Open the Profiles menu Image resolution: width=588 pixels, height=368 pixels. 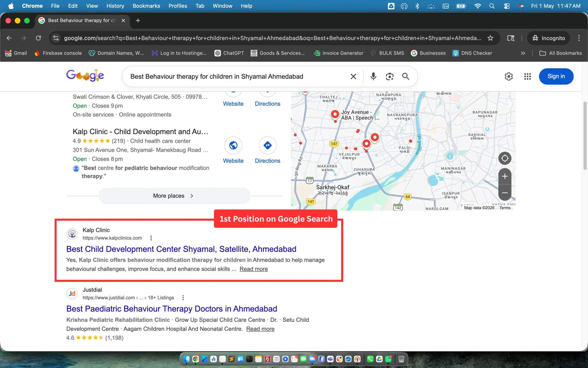[x=178, y=6]
